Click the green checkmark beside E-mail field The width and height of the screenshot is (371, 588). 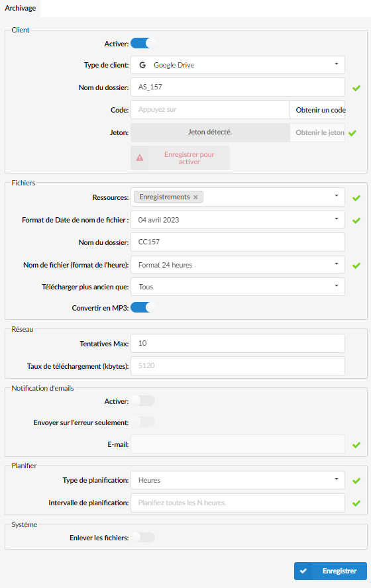coord(356,445)
